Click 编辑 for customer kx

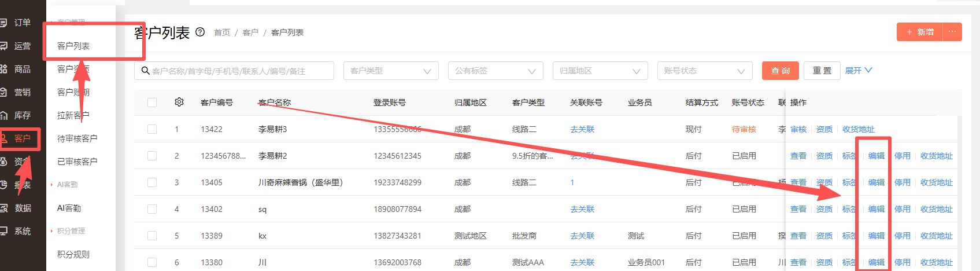click(x=877, y=236)
